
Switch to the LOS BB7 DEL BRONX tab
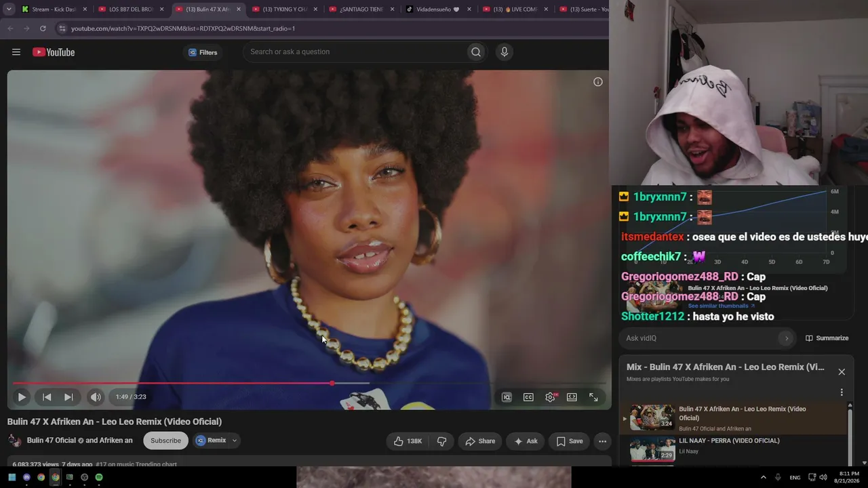click(x=131, y=9)
